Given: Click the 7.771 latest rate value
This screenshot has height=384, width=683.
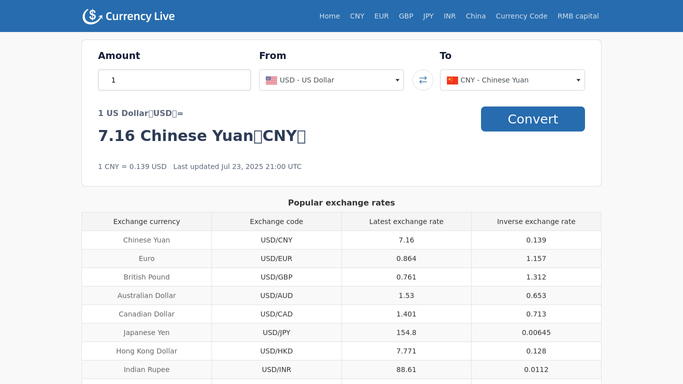Looking at the screenshot, I should 406,351.
